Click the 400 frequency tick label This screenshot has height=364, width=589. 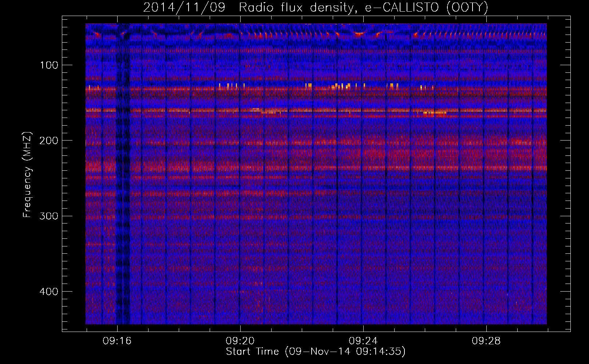point(49,292)
